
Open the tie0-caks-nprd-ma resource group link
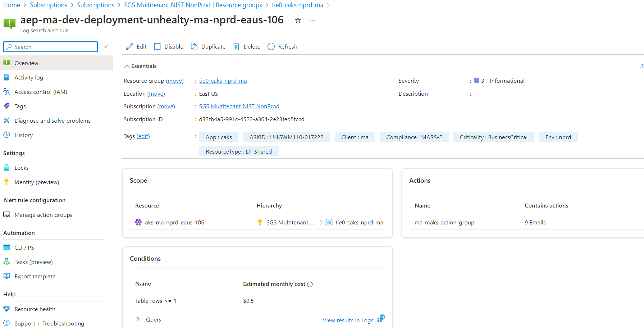point(223,81)
